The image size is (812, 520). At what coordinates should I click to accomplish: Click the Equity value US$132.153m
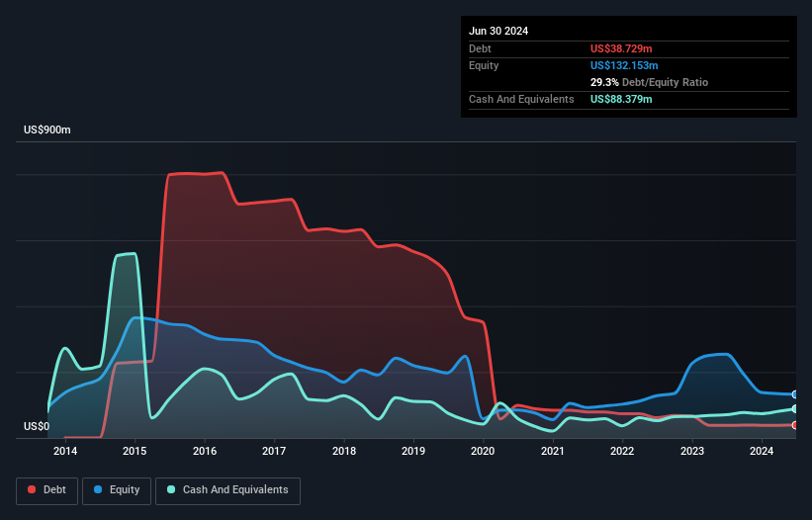click(x=624, y=65)
